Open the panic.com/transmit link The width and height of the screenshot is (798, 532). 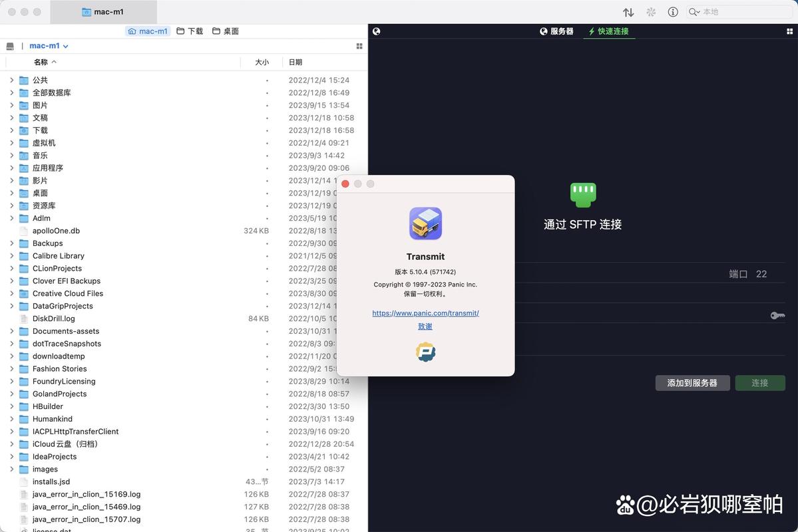425,313
